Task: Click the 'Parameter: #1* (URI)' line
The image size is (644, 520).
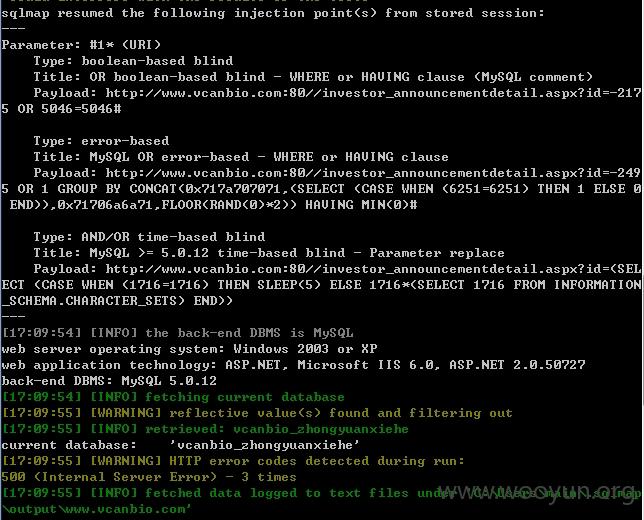Action: [81, 45]
